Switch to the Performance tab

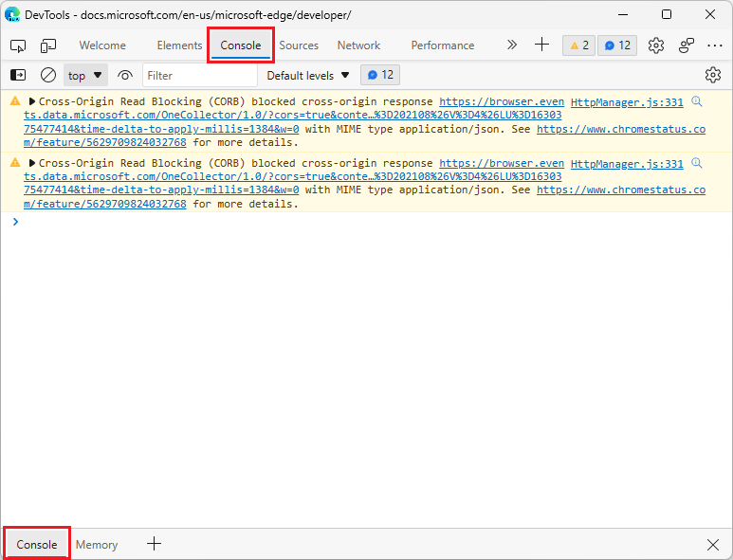(x=443, y=45)
